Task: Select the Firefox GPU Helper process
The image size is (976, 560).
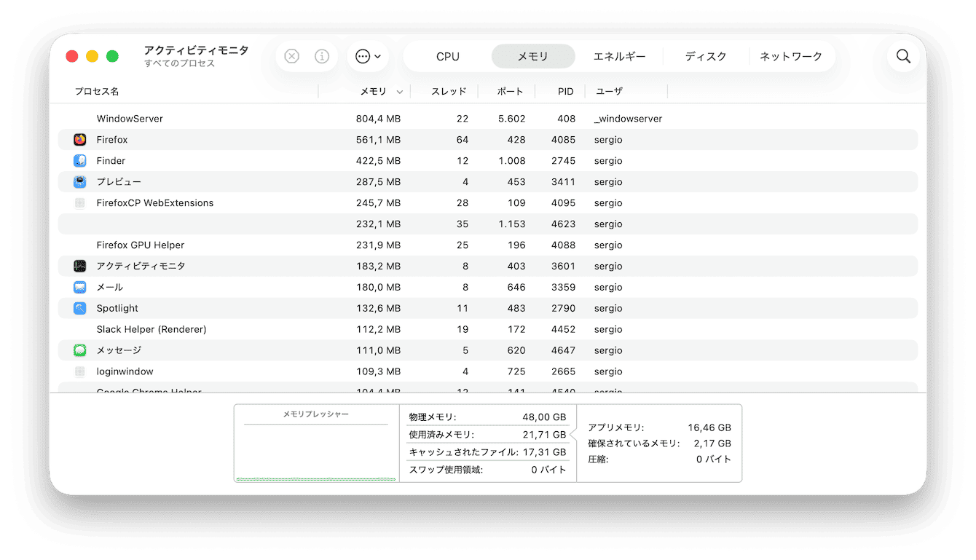Action: point(141,245)
